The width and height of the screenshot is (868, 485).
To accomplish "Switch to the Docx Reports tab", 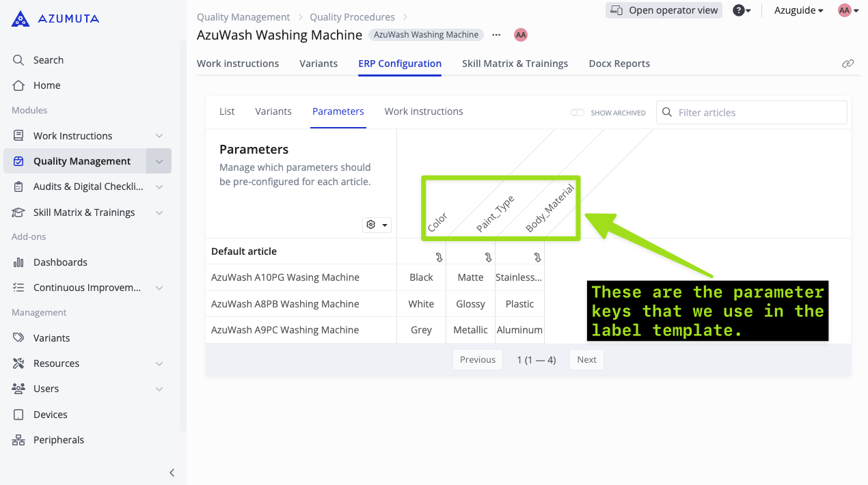I will [x=619, y=63].
